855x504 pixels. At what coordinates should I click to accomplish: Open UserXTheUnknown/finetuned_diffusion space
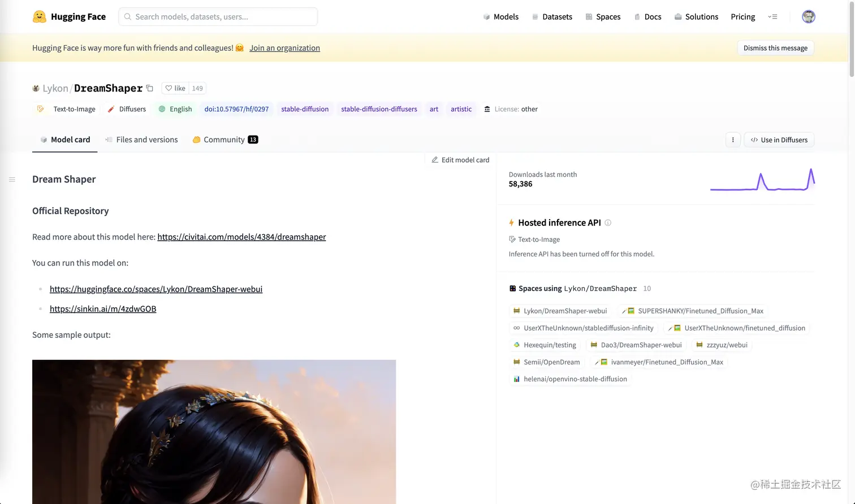737,328
